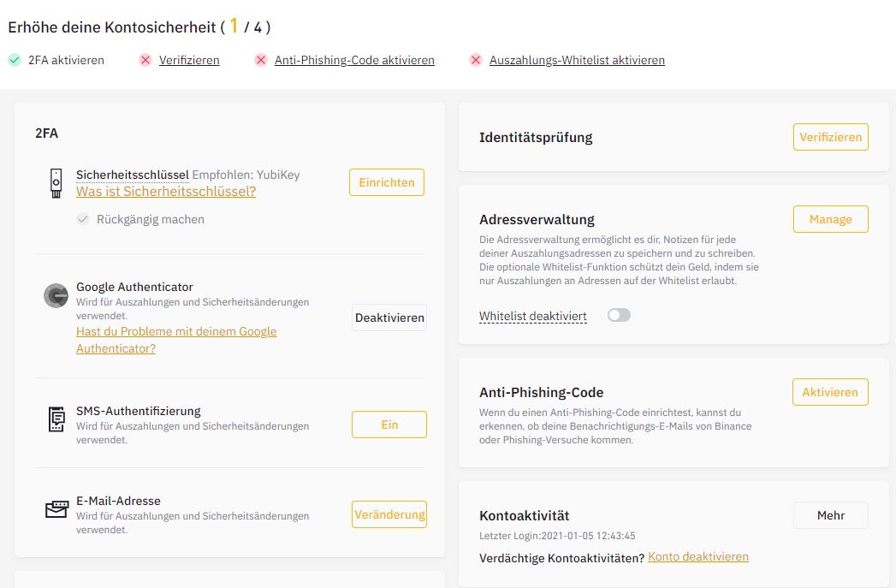Click the Ein button for SMS-Authentifizierung
Image resolution: width=896 pixels, height=588 pixels.
[389, 425]
